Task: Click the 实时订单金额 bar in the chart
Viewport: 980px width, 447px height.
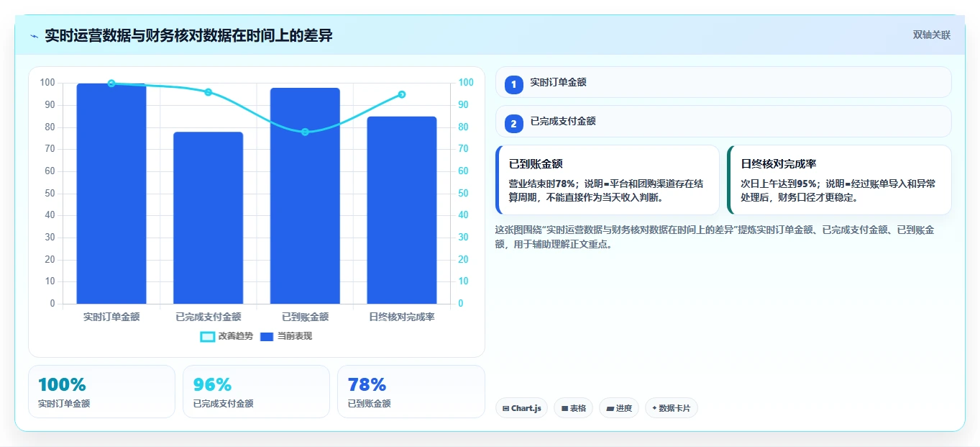Action: [111, 194]
